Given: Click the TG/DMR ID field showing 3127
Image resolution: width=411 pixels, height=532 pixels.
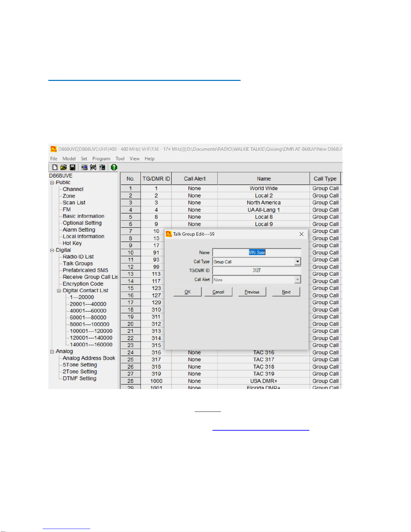Looking at the screenshot, I should point(257,271).
